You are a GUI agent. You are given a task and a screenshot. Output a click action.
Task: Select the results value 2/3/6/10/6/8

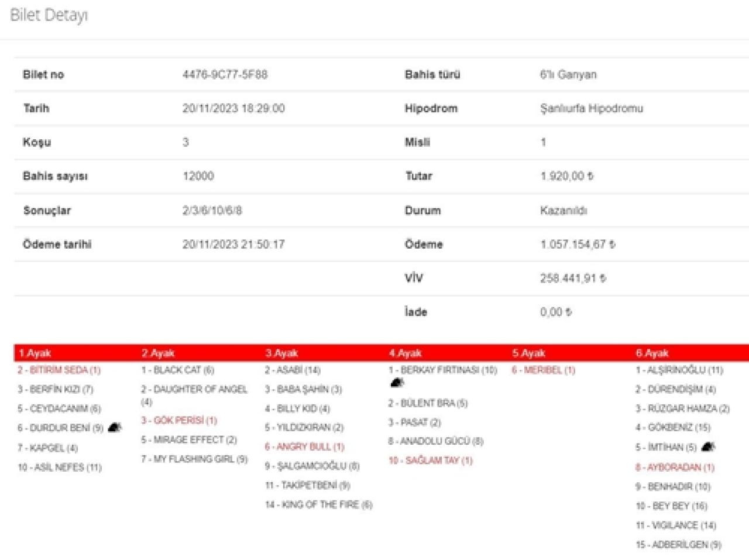pos(212,210)
